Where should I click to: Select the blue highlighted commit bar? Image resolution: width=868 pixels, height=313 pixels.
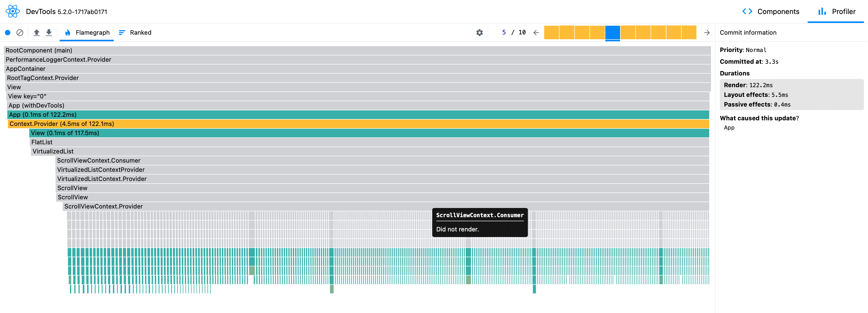point(612,33)
